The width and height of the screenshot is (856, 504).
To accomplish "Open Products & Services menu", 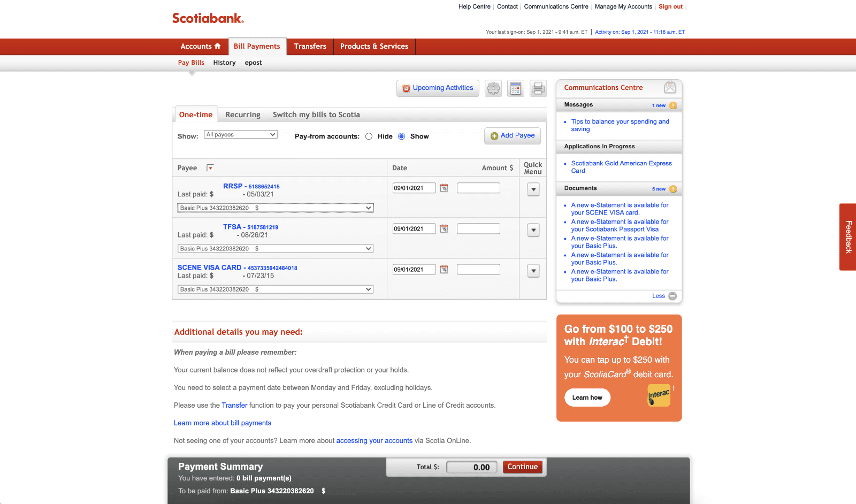I will pos(374,47).
